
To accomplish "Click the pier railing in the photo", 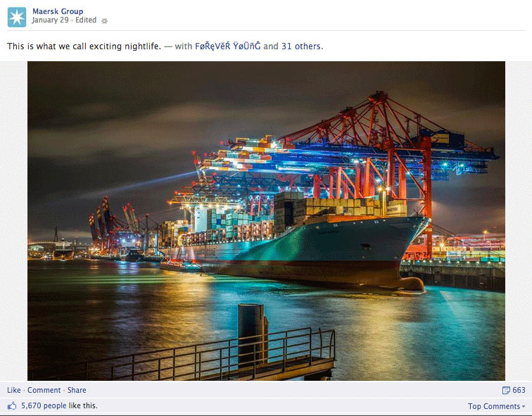I will (203, 356).
